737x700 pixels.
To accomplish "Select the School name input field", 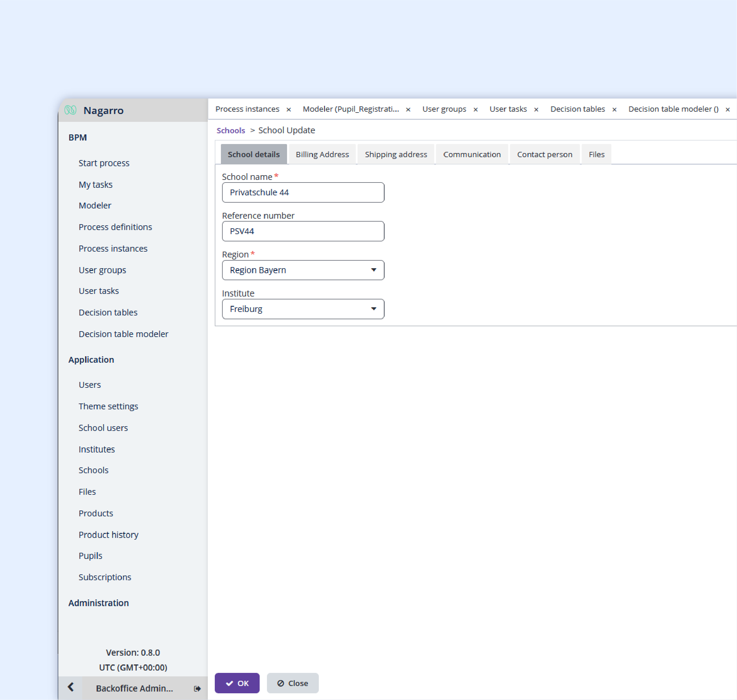I will pyautogui.click(x=303, y=193).
